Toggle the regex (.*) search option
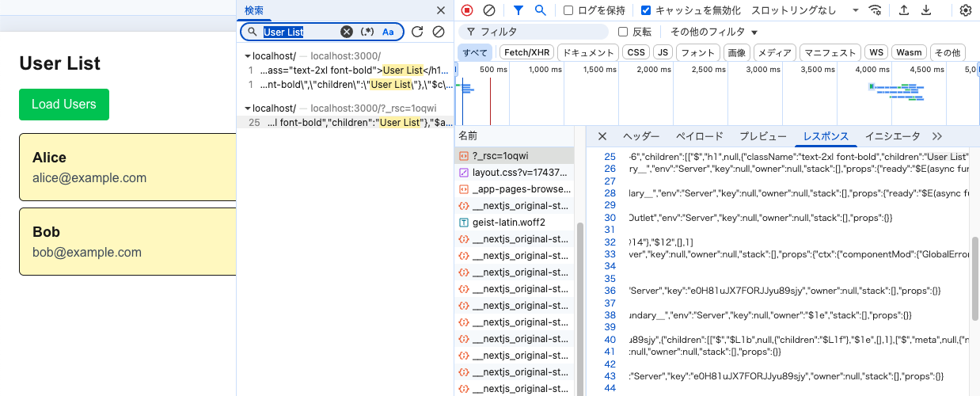This screenshot has width=980, height=396. coord(367,32)
